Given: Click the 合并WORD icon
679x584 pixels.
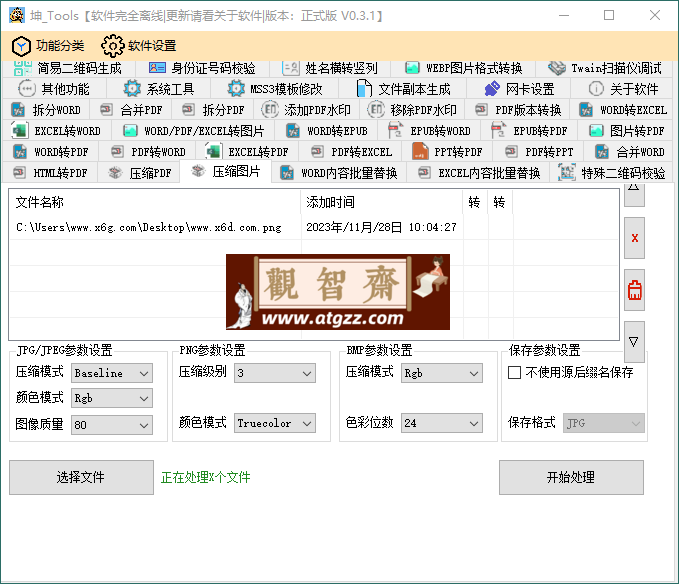Looking at the screenshot, I should click(602, 152).
